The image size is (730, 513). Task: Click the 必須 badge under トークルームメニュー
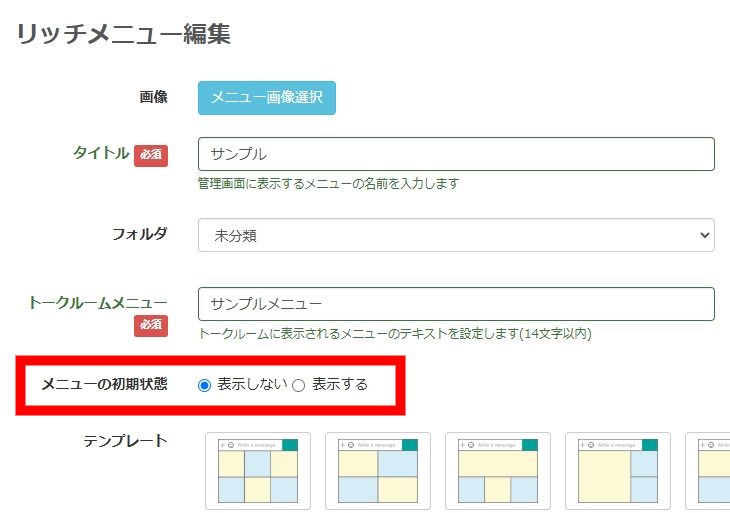tap(151, 325)
